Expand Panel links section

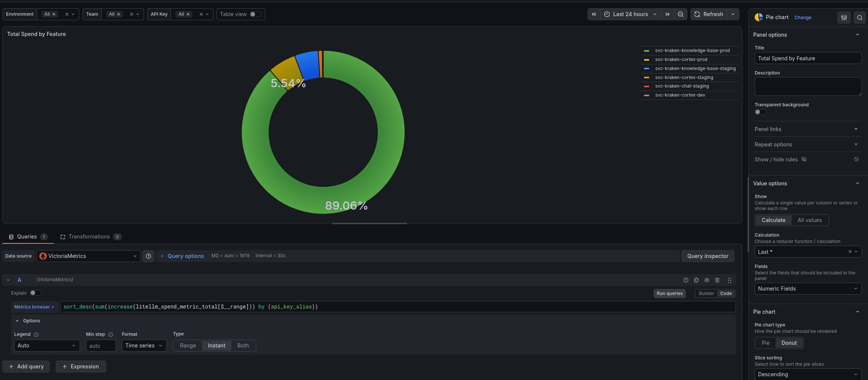808,129
